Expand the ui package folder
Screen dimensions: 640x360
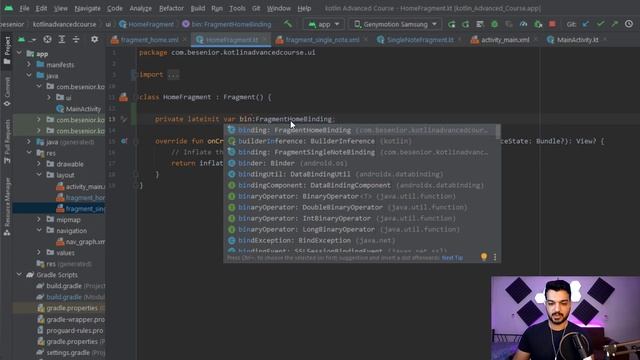click(49, 98)
